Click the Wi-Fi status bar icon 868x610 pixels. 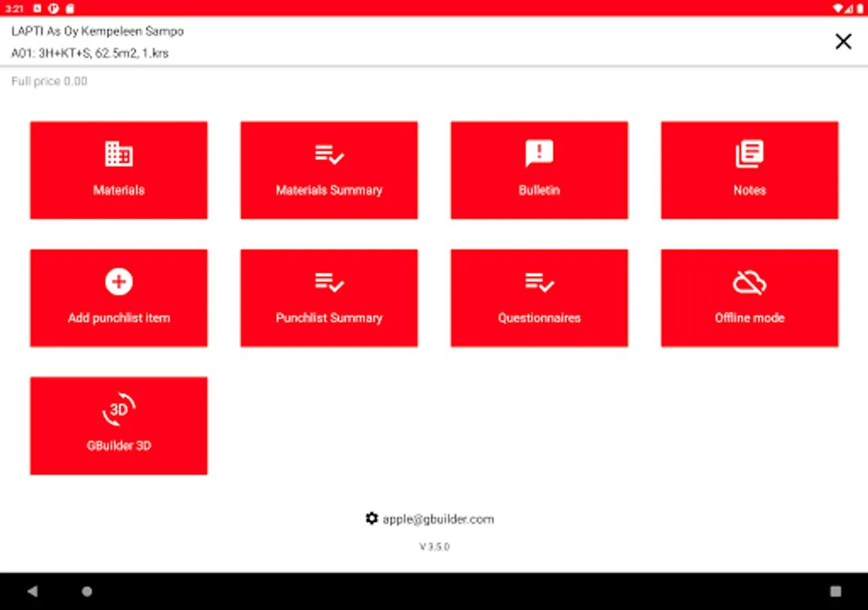(x=839, y=8)
